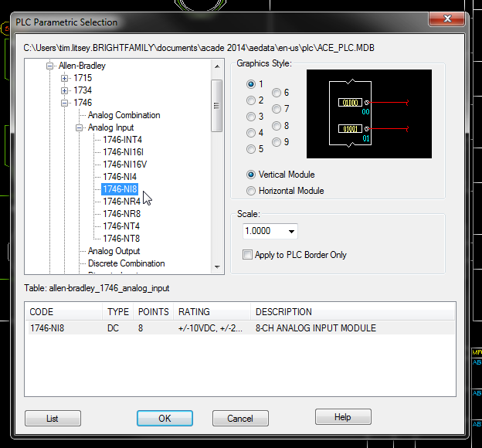The width and height of the screenshot is (482, 448).
Task: Collapse the 1746 tree node
Action: 64,103
